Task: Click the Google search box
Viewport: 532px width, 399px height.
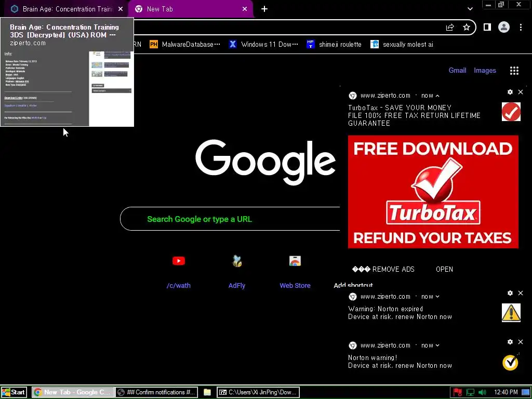Action: (230, 219)
